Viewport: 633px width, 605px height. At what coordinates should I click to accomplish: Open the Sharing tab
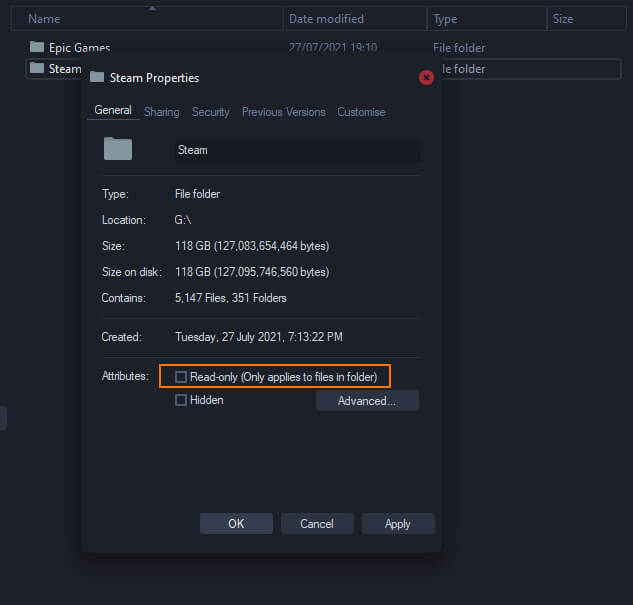point(162,112)
